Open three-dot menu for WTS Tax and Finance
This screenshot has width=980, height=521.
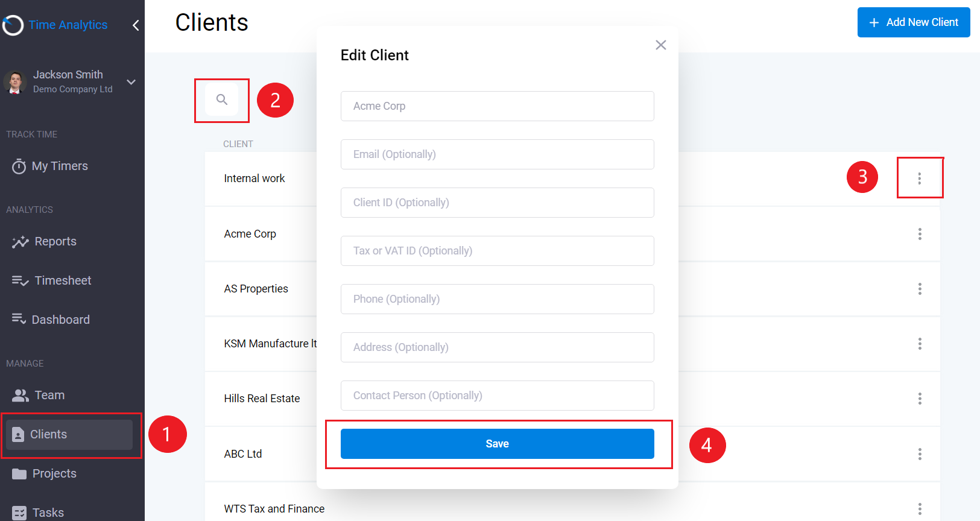click(920, 509)
